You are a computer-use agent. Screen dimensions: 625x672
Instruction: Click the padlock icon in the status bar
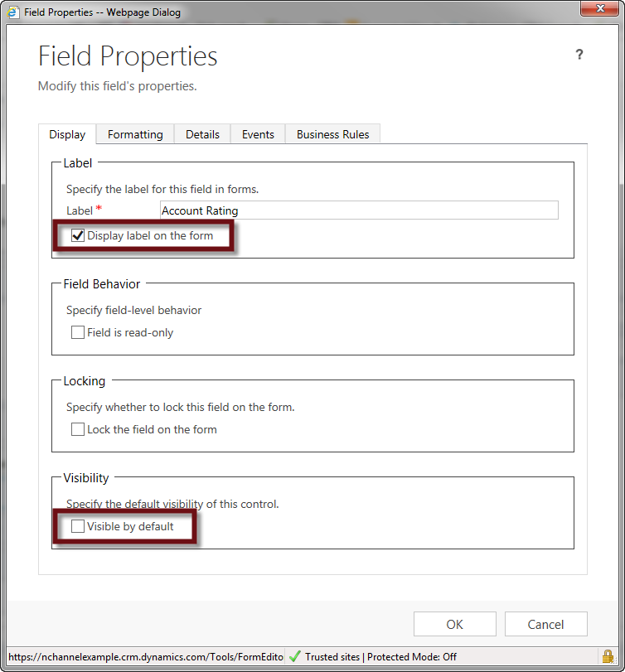[608, 656]
